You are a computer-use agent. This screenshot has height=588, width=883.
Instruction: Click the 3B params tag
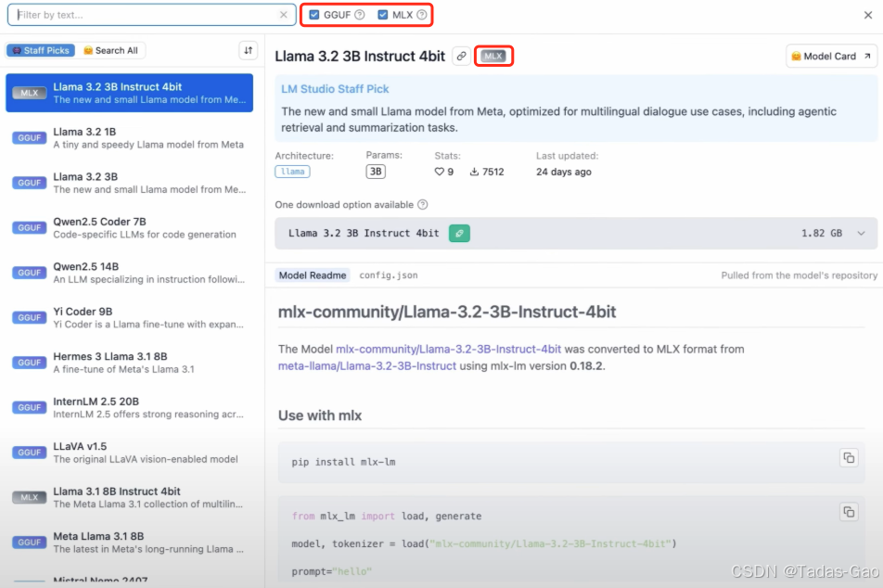[376, 172]
